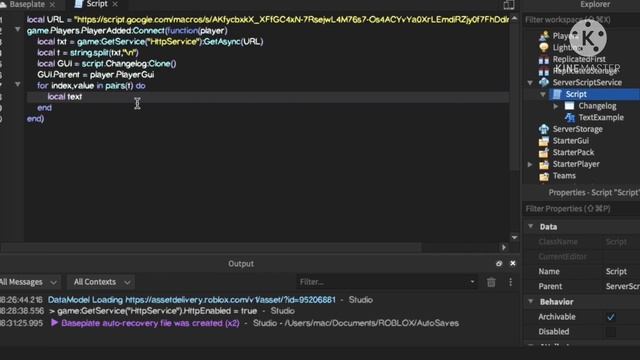Image resolution: width=640 pixels, height=360 pixels.
Task: Click the Name property value Script
Action: 616,271
